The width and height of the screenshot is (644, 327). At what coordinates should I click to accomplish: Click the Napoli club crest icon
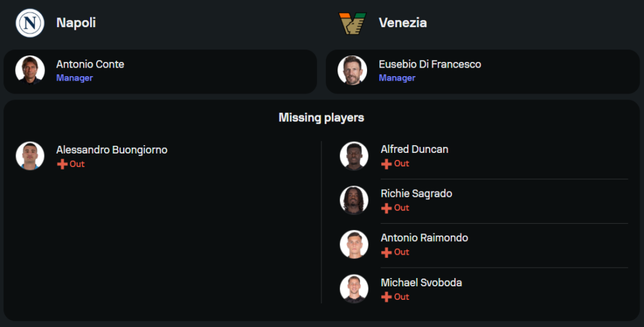tap(30, 23)
